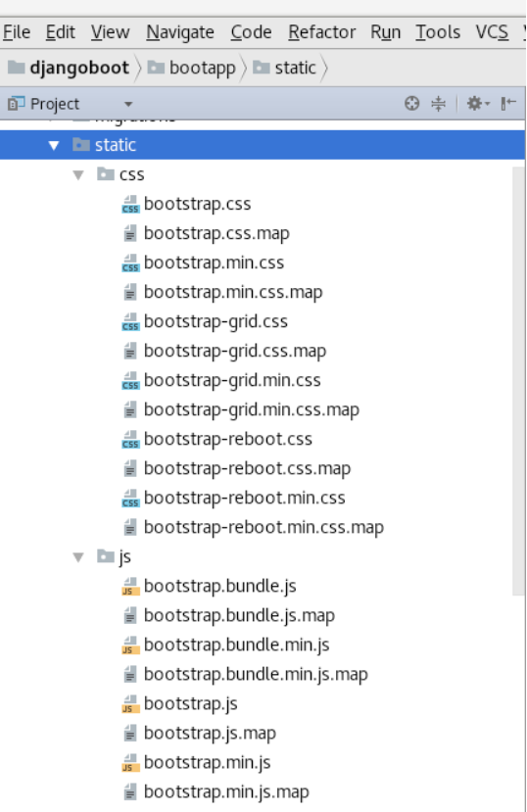Collapse the static folder tree node
The image size is (527, 812).
(x=54, y=146)
